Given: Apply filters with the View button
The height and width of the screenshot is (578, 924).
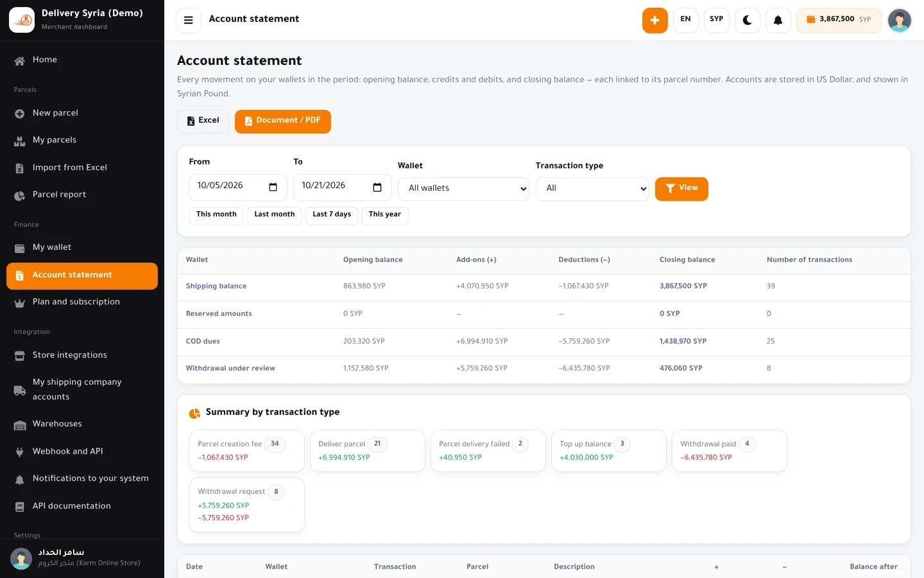Looking at the screenshot, I should [x=681, y=189].
